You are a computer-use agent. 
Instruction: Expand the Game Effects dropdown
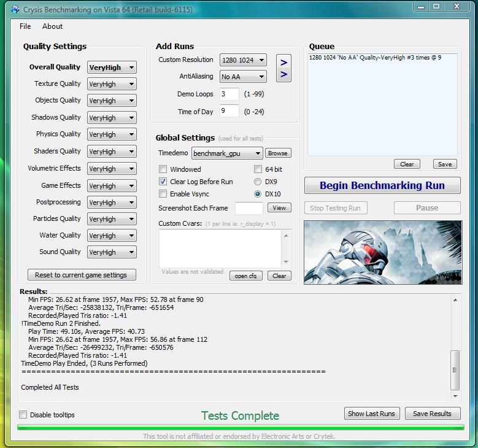(x=112, y=186)
